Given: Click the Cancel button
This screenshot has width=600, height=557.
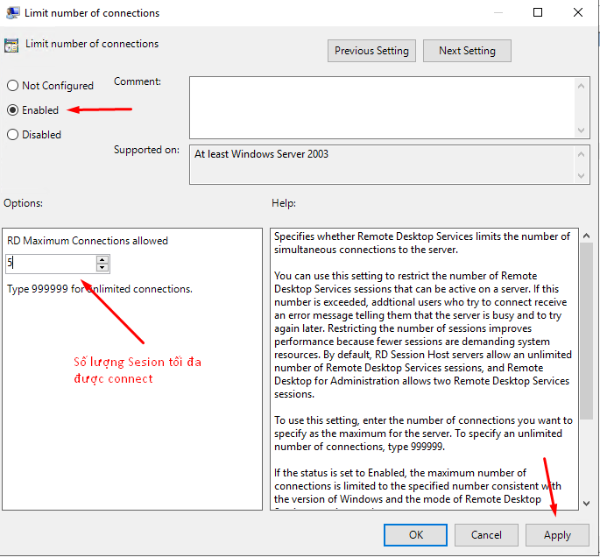Looking at the screenshot, I should (x=486, y=535).
